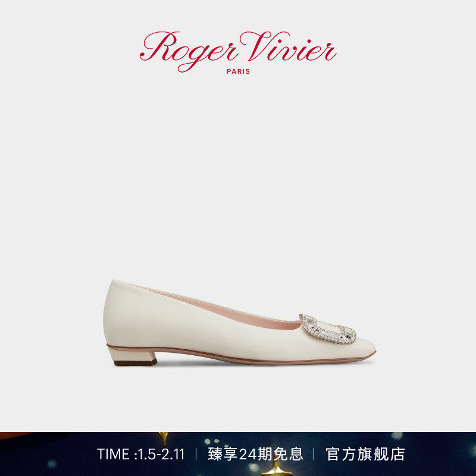Click the white ballet flat product image
This screenshot has height=476, width=476.
click(x=240, y=322)
